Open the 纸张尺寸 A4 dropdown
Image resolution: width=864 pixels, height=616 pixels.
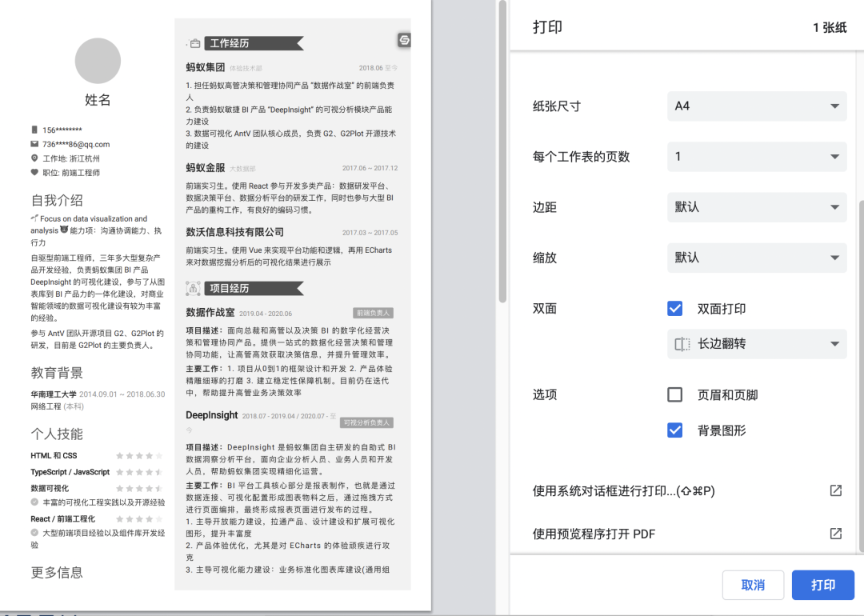point(757,106)
